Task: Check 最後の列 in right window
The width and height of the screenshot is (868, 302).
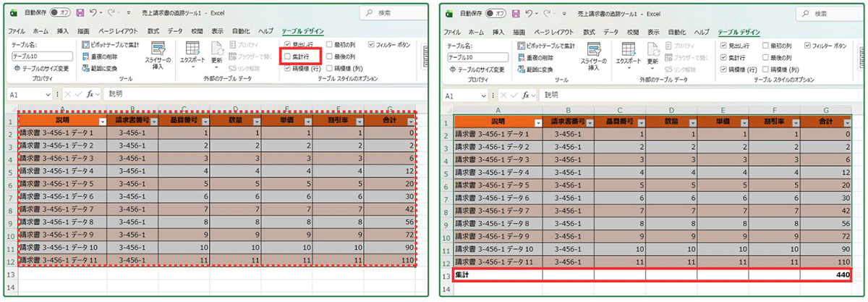Action: [x=766, y=56]
